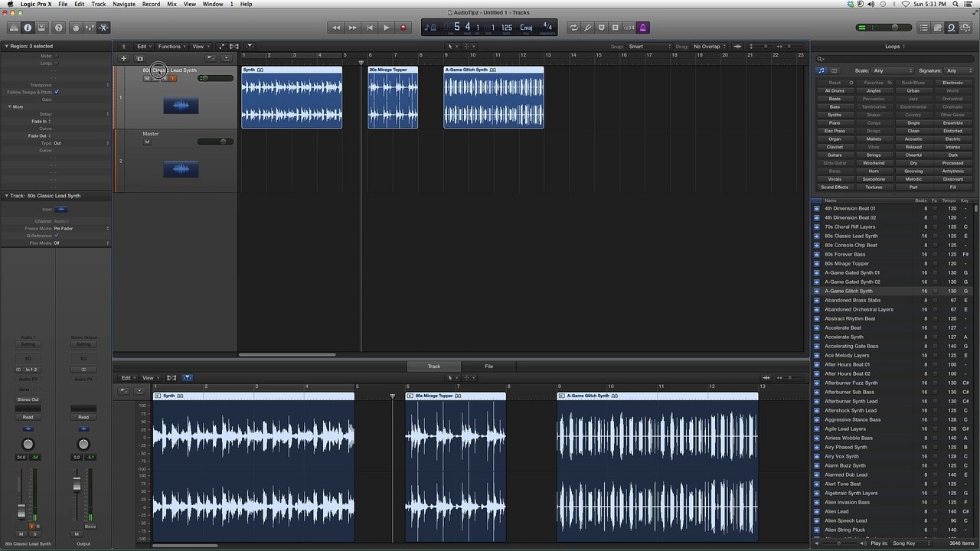Open the Note Pad button
Viewport: 980px width, 551px height.
point(937,28)
